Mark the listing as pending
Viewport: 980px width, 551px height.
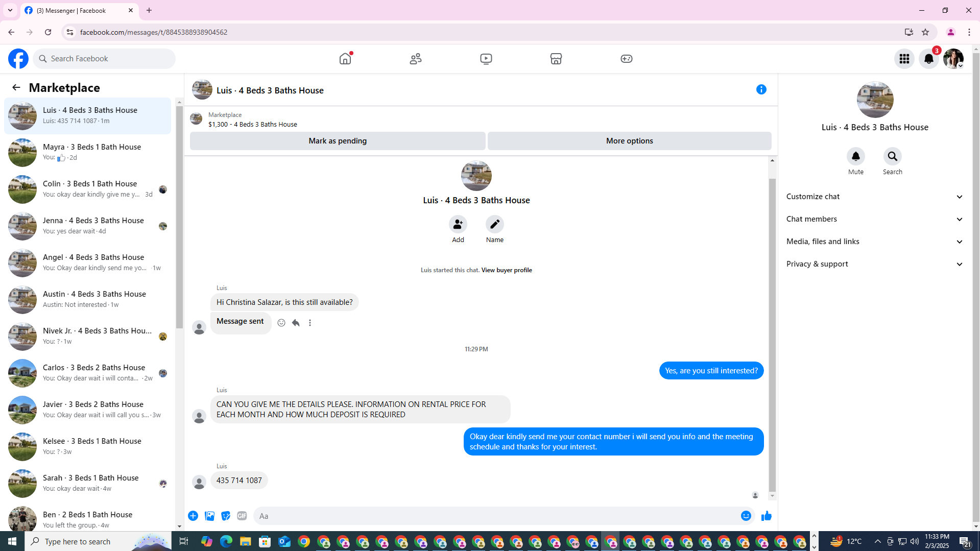[x=338, y=141]
